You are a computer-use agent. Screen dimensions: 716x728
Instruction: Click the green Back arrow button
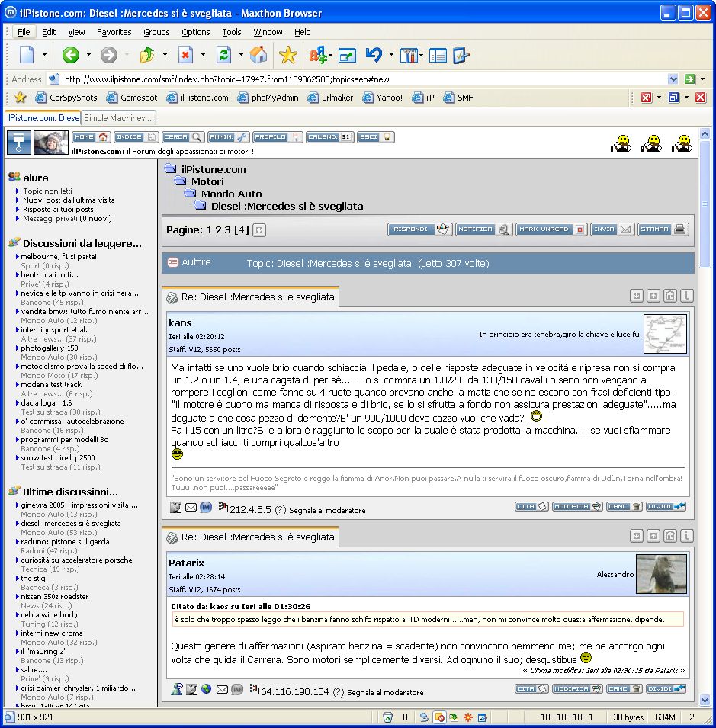coord(70,55)
